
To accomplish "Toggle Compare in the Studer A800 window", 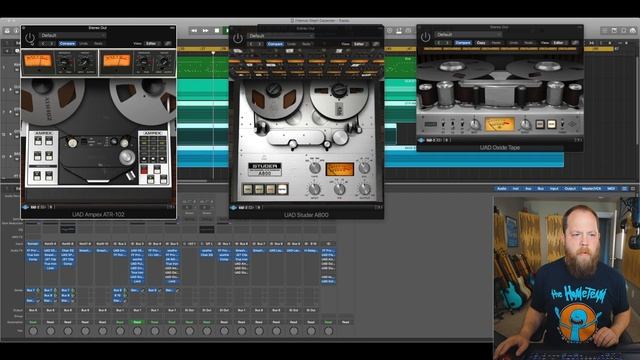I will (x=275, y=44).
